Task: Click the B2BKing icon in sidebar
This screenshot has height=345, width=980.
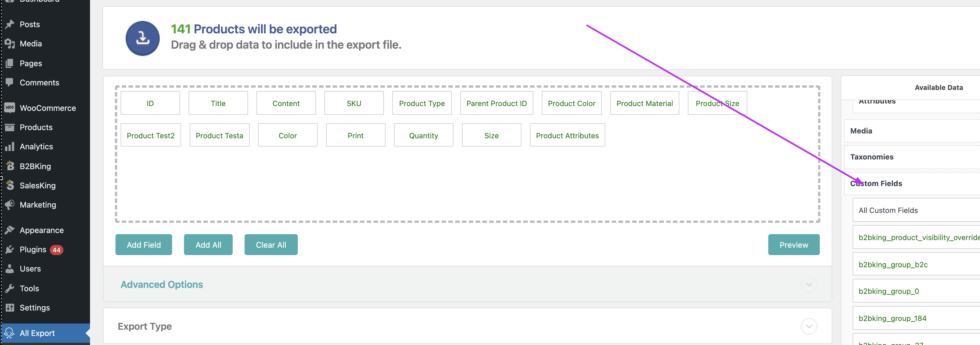Action: [10, 166]
